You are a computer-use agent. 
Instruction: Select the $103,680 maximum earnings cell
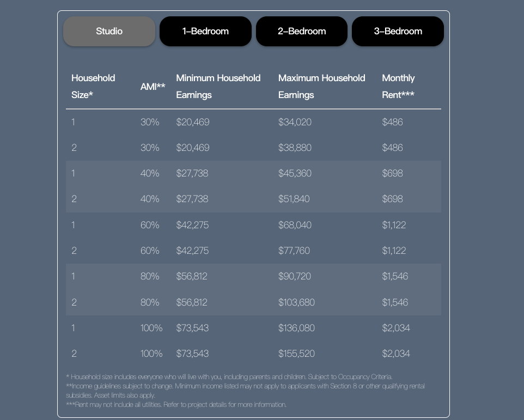[x=296, y=302]
